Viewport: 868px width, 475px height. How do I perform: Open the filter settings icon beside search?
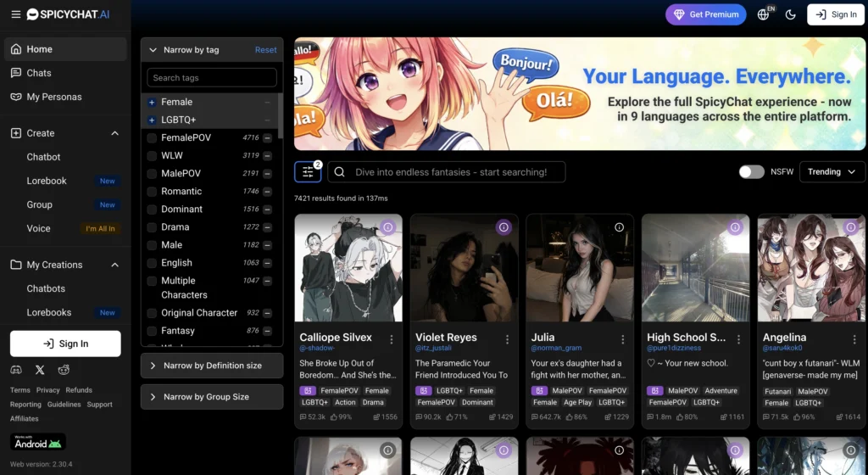pos(308,172)
